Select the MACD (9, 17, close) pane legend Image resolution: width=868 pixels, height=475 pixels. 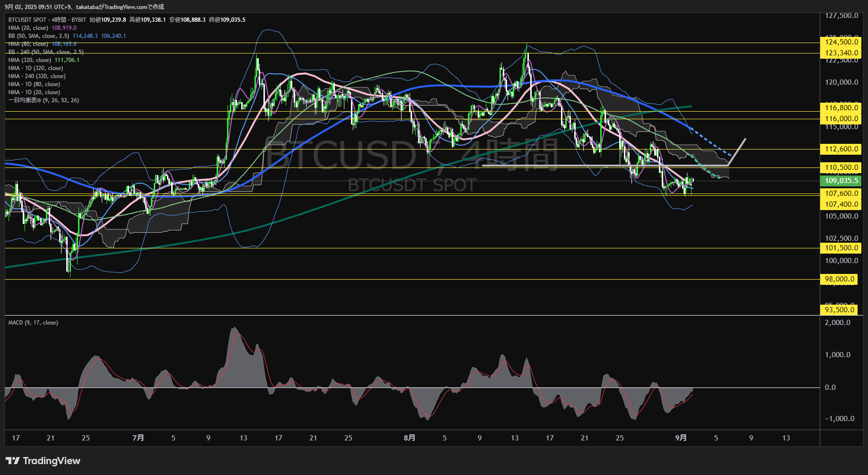[x=33, y=323]
